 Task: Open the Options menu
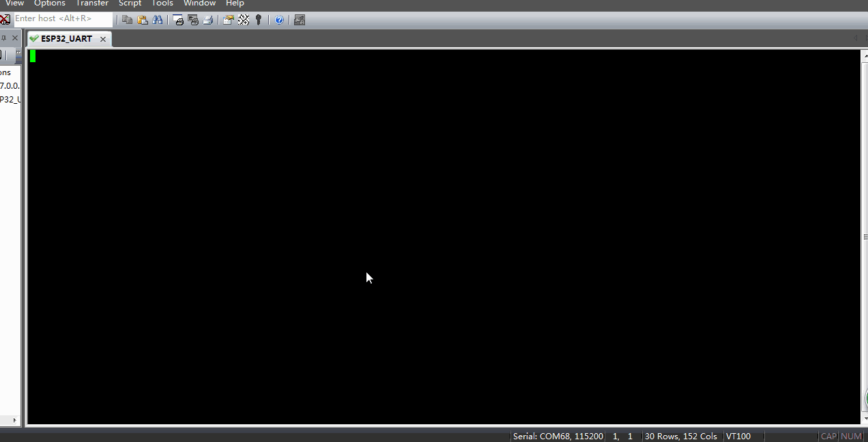(x=50, y=3)
